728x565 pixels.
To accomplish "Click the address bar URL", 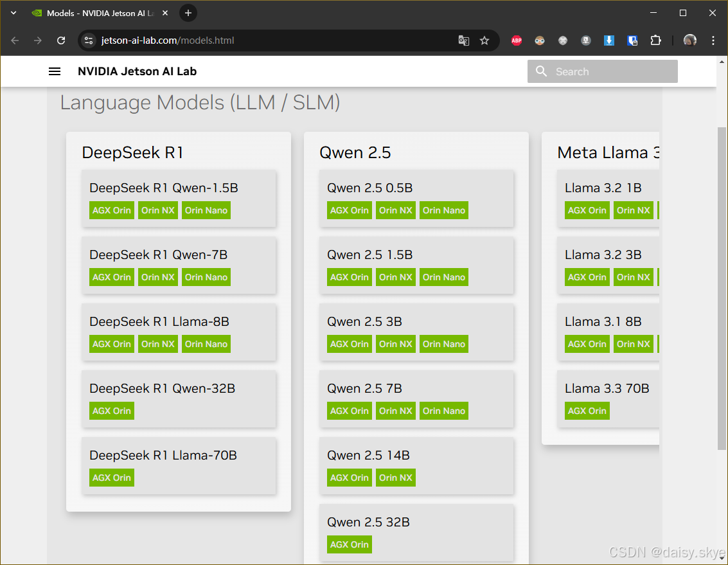I will coord(168,40).
